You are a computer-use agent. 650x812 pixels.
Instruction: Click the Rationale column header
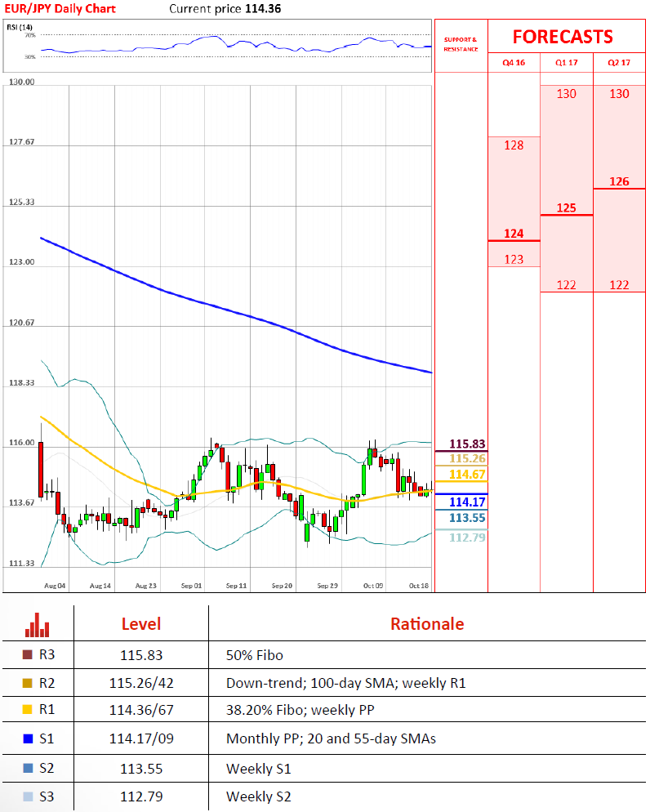click(x=427, y=624)
